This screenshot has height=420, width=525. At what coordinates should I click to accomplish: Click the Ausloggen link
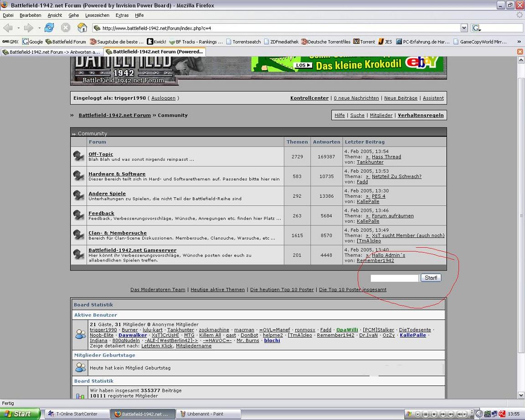coord(163,98)
